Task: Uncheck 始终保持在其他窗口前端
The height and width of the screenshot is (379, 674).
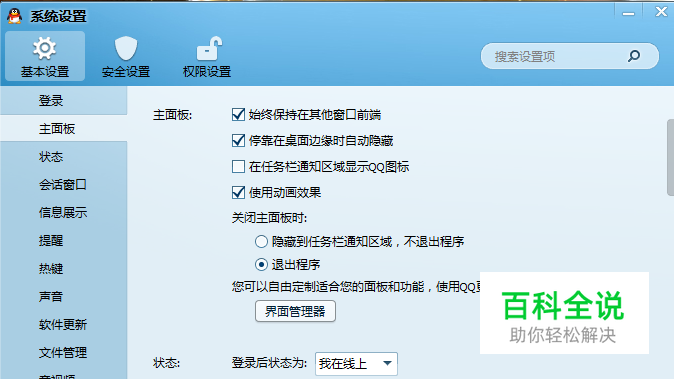Action: (238, 115)
